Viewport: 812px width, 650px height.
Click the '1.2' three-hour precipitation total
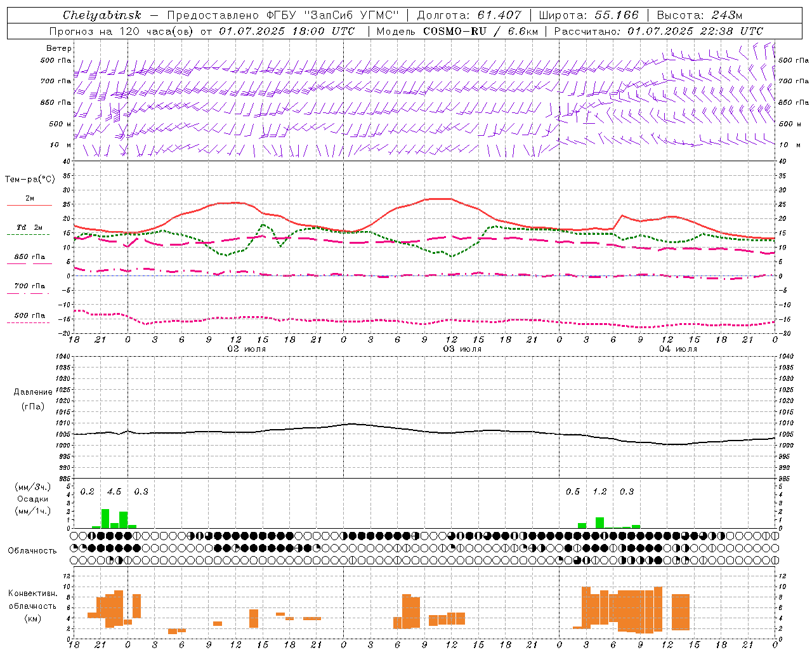click(x=599, y=491)
